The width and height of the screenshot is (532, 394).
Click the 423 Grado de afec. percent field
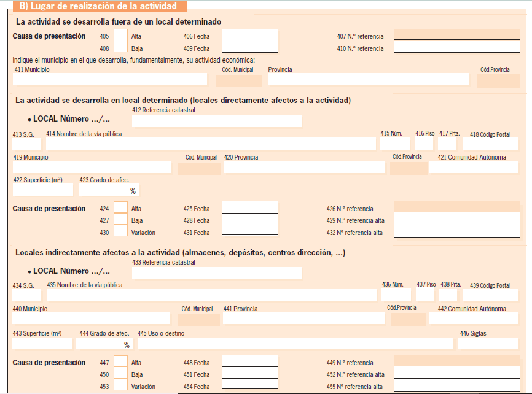[x=109, y=190]
